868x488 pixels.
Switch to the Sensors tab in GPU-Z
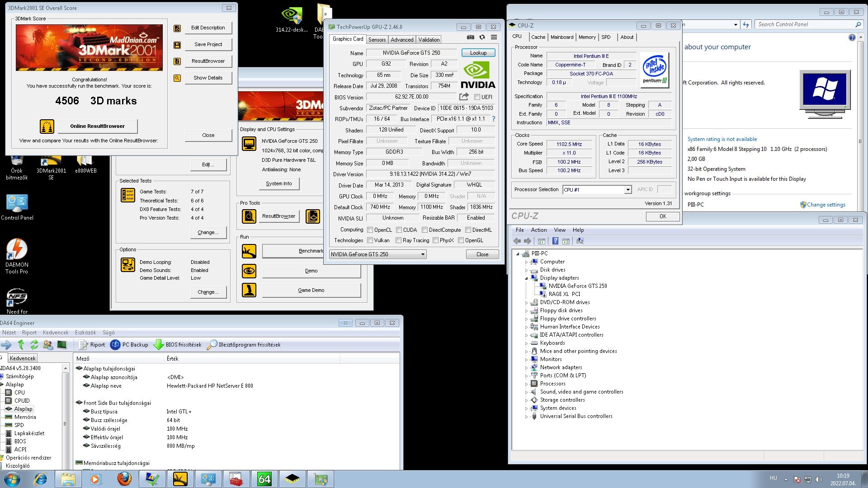click(377, 40)
